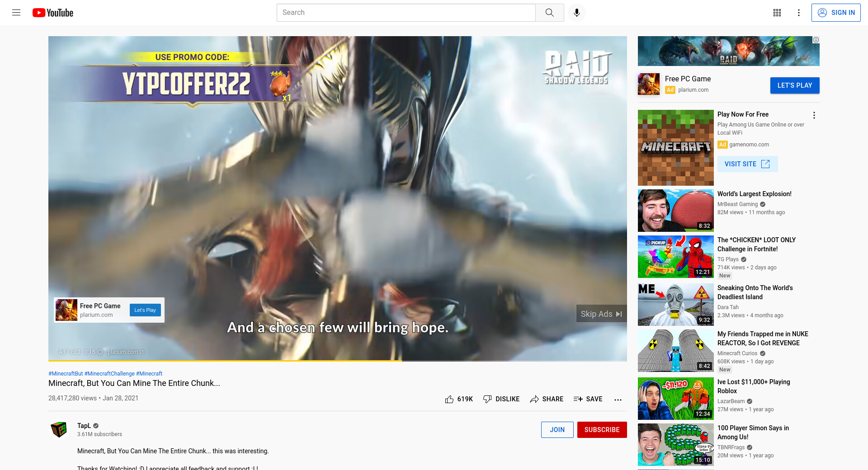Like the video with thumbs up
The image size is (868, 470).
pos(449,399)
